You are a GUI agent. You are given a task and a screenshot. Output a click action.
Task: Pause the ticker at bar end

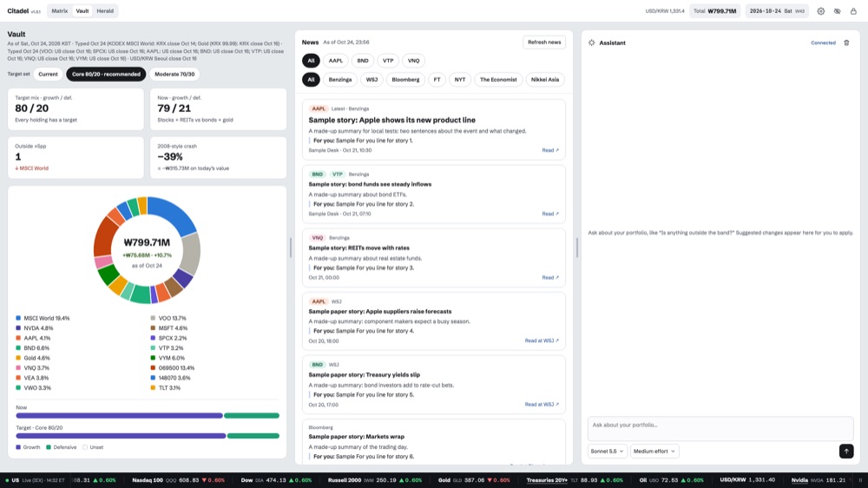[x=859, y=480]
